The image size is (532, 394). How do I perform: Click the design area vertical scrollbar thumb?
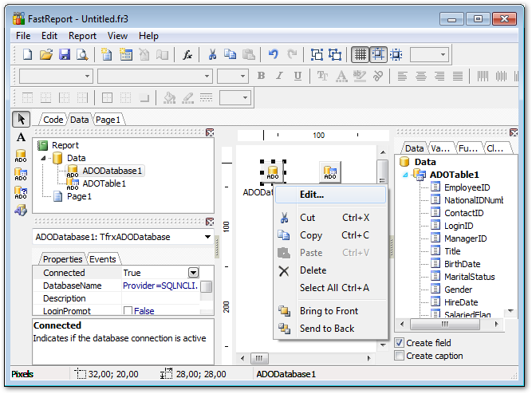click(x=382, y=172)
